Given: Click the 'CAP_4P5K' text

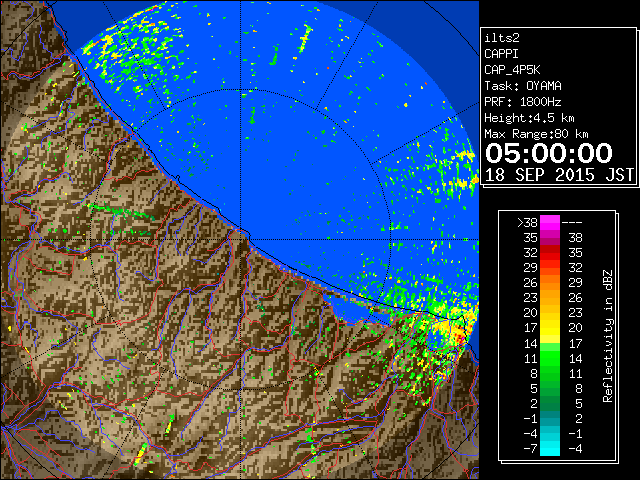Looking at the screenshot, I should pyautogui.click(x=512, y=70).
